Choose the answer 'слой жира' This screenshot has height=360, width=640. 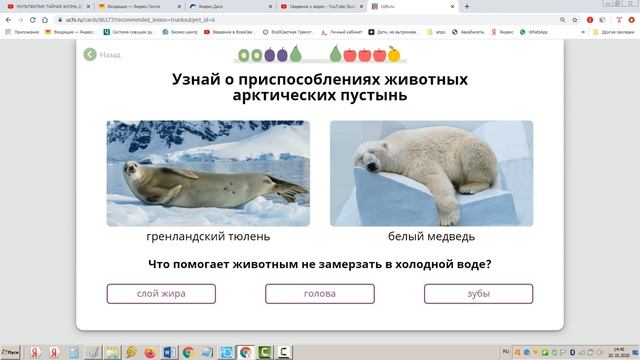[x=161, y=294]
